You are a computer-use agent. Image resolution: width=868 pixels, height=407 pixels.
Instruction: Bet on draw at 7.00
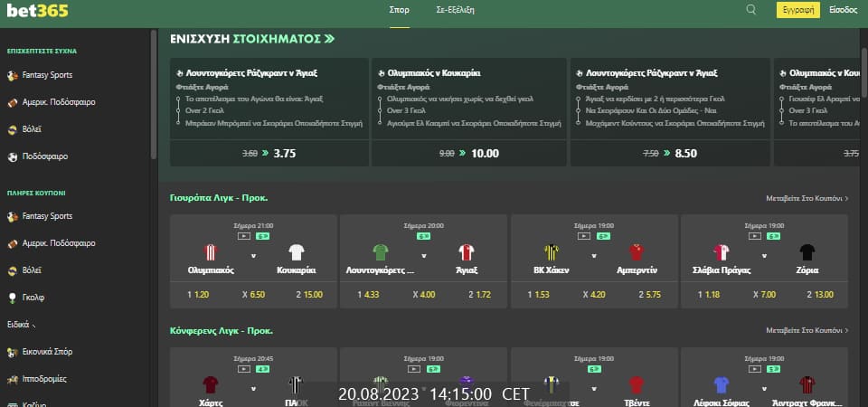(765, 295)
